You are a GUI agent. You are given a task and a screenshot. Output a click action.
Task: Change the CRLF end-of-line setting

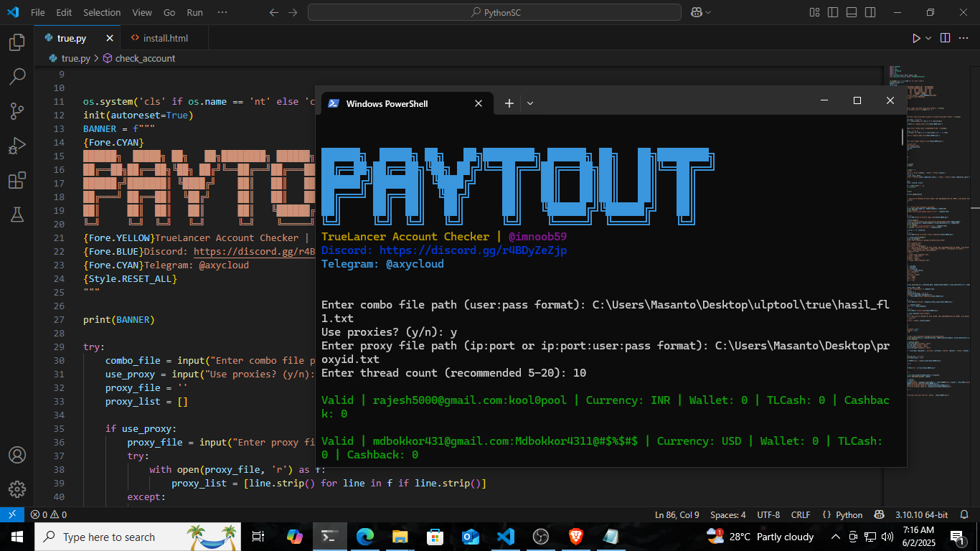(800, 514)
